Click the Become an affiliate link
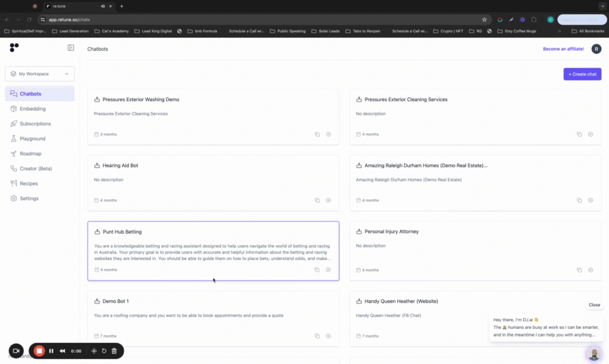This screenshot has height=364, width=609. click(563, 49)
